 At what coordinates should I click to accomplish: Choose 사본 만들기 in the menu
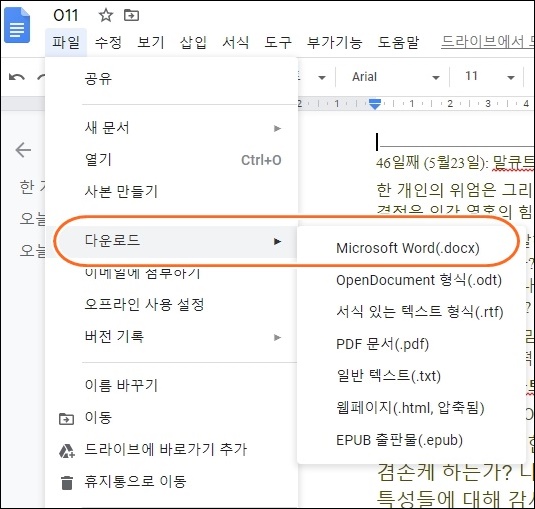(x=171, y=191)
